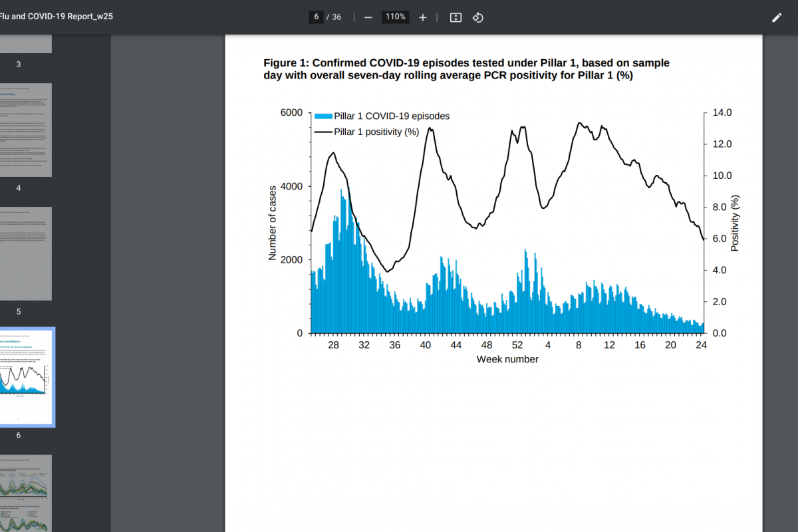Click the total page count 36
This screenshot has width=798, height=532.
[x=336, y=17]
